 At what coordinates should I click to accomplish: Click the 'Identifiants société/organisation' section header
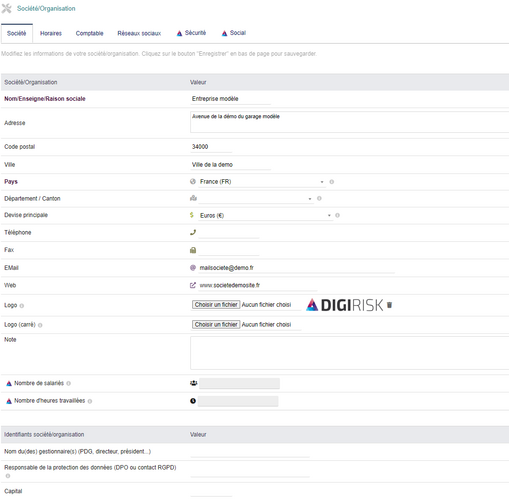[44, 435]
